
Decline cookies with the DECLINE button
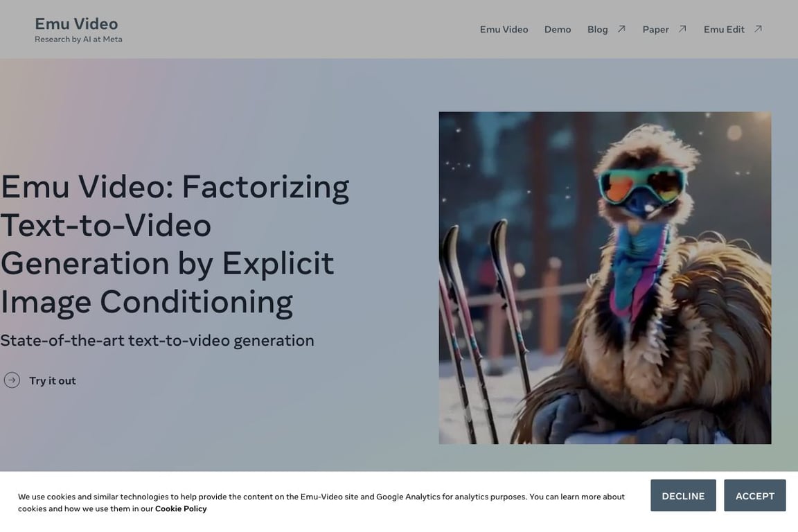(683, 495)
